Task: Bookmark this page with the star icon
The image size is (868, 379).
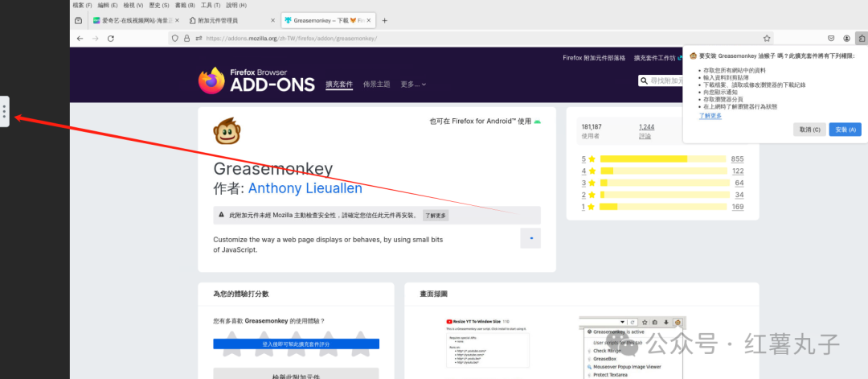Action: point(767,39)
